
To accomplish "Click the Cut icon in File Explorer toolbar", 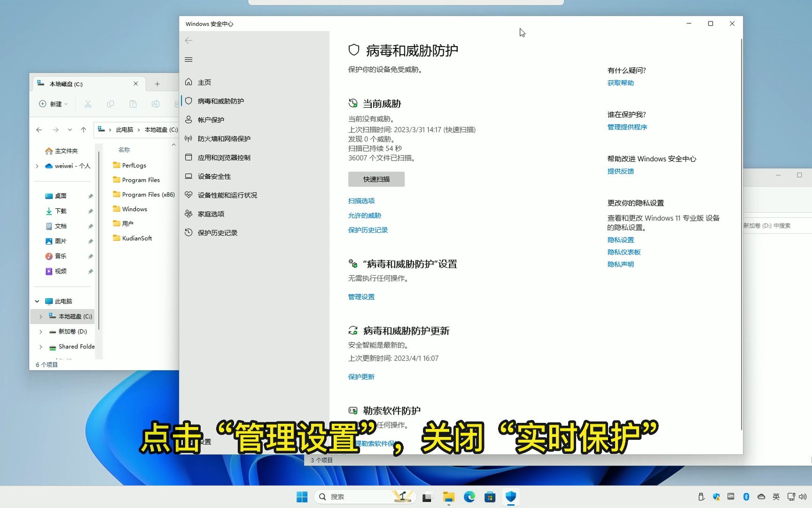I will (x=88, y=104).
